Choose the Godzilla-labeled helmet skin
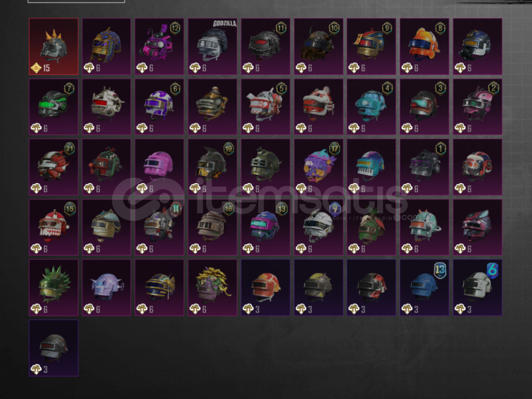532x399 pixels. 212,46
